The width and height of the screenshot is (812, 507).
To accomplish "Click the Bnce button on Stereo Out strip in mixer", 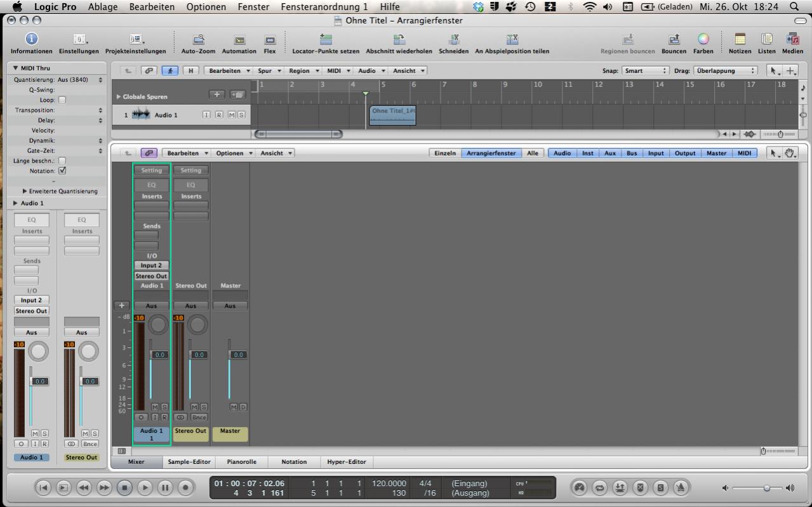I will (199, 417).
